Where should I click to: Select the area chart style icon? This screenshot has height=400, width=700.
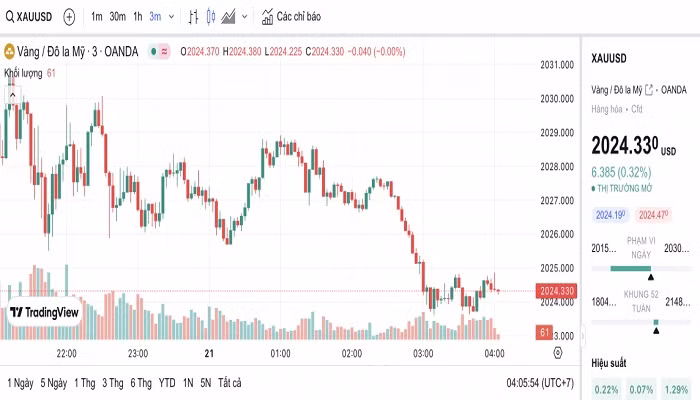tap(229, 17)
